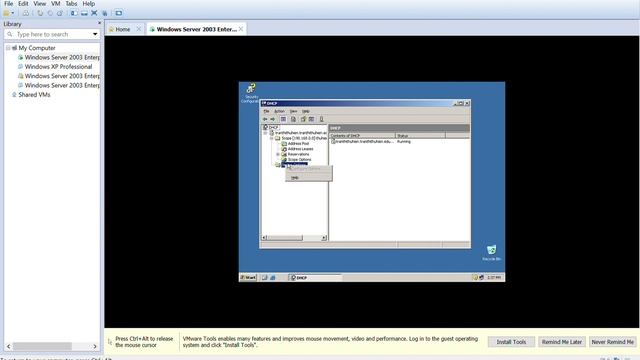Viewport: 640px width, 360px height.
Task: Click the console view toolbar icon
Action: pyautogui.click(x=119, y=13)
